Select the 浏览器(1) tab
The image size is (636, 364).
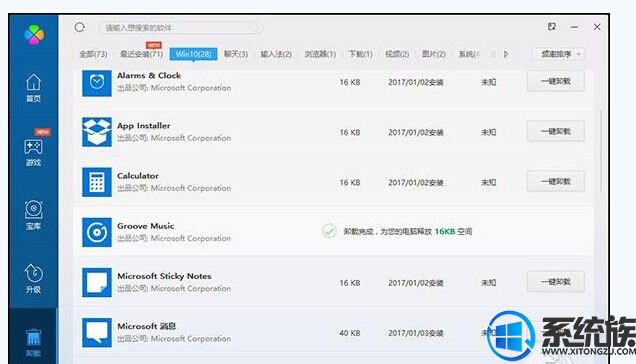[320, 54]
